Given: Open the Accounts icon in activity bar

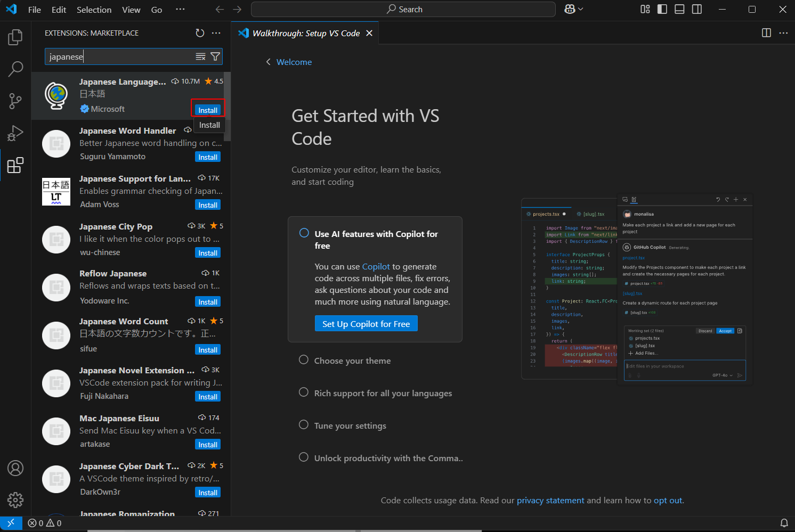Looking at the screenshot, I should tap(15, 468).
